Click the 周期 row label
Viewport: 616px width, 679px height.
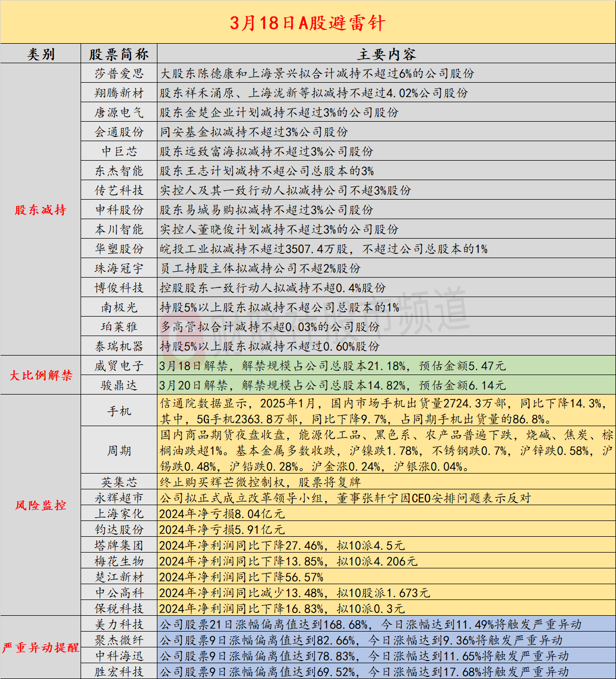pos(119,450)
